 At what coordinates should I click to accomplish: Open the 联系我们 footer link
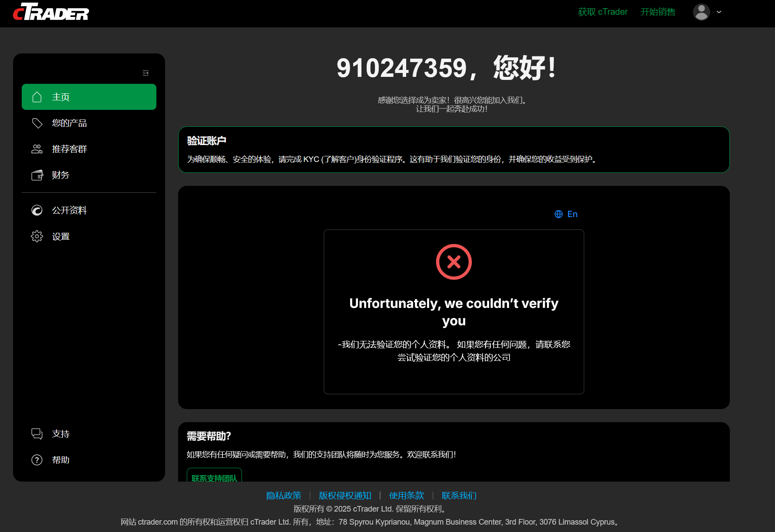click(x=459, y=496)
